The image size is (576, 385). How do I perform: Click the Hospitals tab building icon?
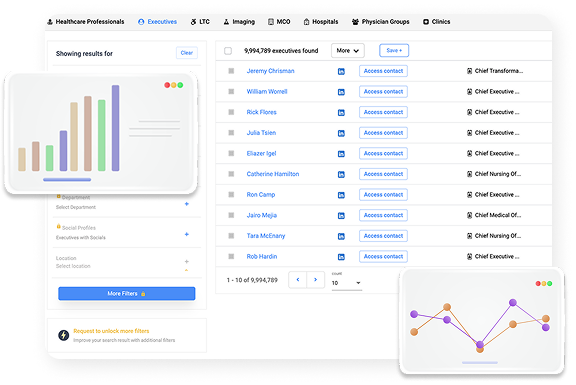coord(306,22)
